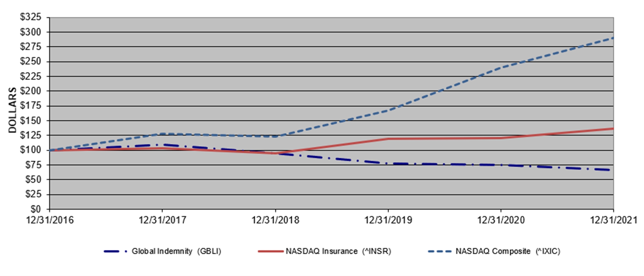Click the NASDAQ Insurance red legend line

270,251
